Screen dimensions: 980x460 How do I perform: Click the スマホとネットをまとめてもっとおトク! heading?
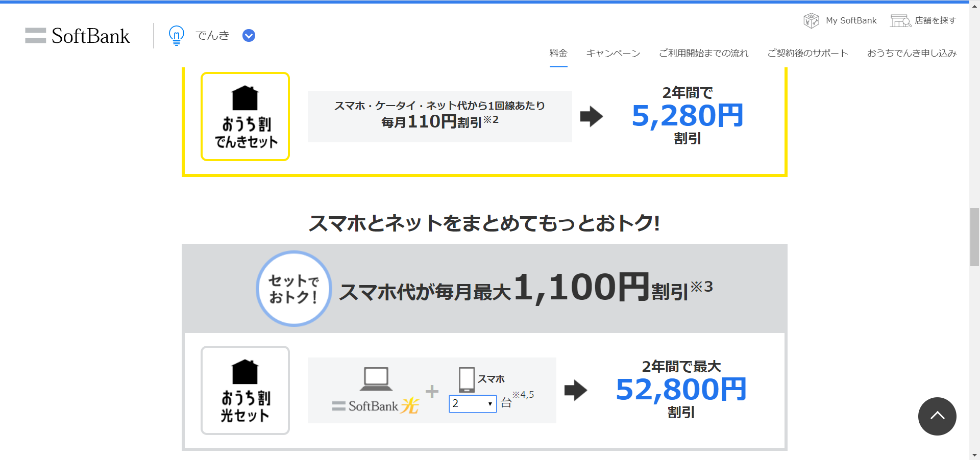tap(484, 223)
